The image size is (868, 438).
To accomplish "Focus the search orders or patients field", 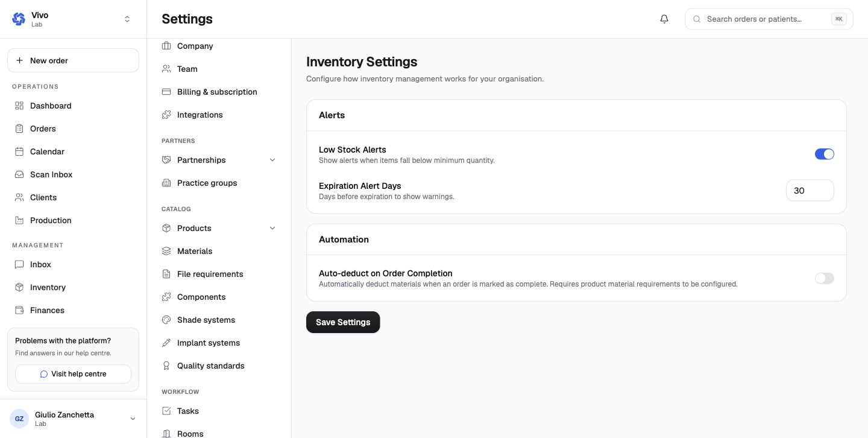I will click(769, 19).
